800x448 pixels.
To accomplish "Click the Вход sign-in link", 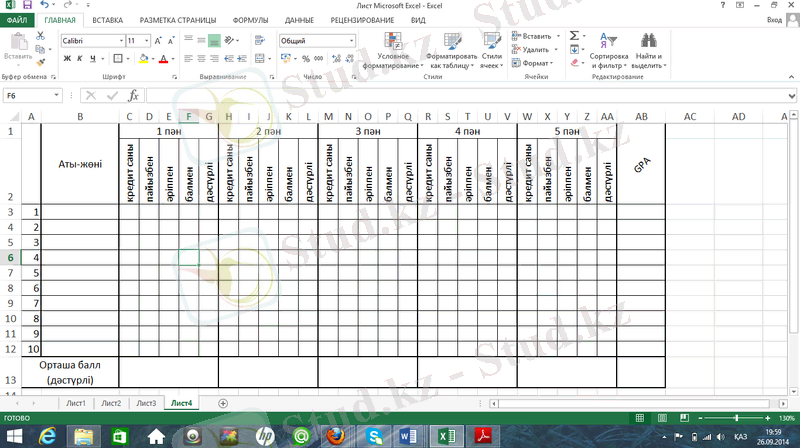I will click(773, 19).
